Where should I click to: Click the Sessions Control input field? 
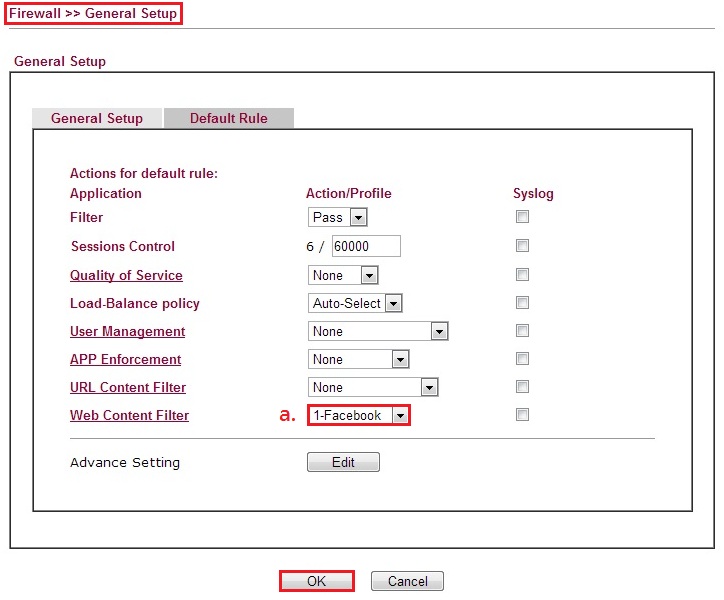pyautogui.click(x=365, y=246)
